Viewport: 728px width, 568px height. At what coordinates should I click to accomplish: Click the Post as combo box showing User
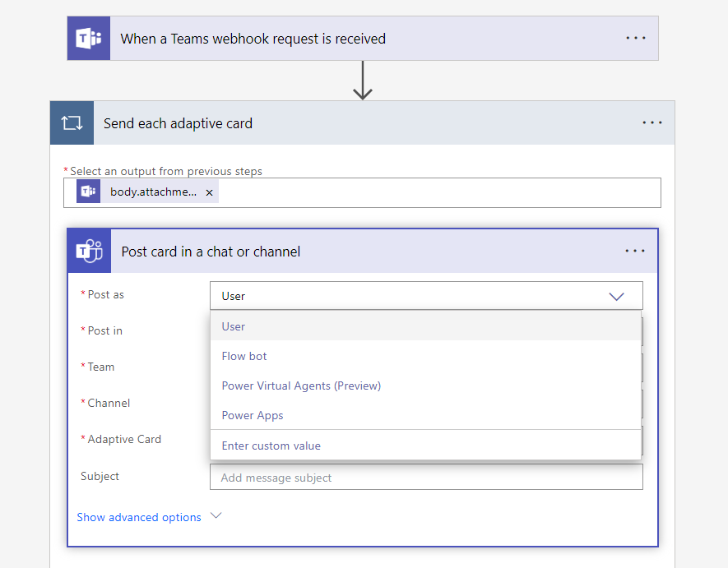(411, 296)
